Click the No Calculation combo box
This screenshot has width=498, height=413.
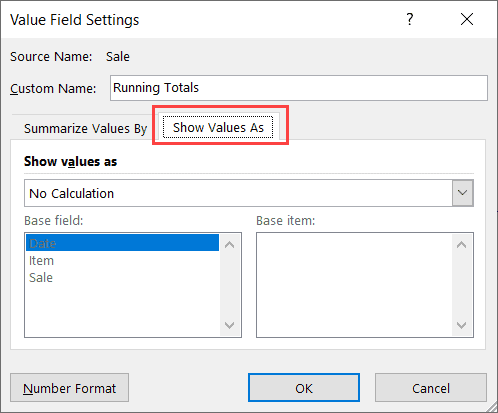(249, 193)
